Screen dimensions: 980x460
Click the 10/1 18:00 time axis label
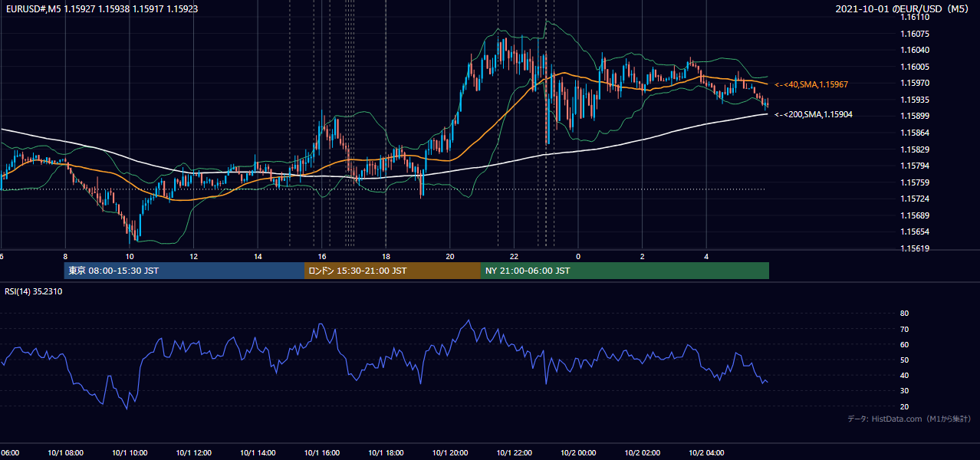386,452
